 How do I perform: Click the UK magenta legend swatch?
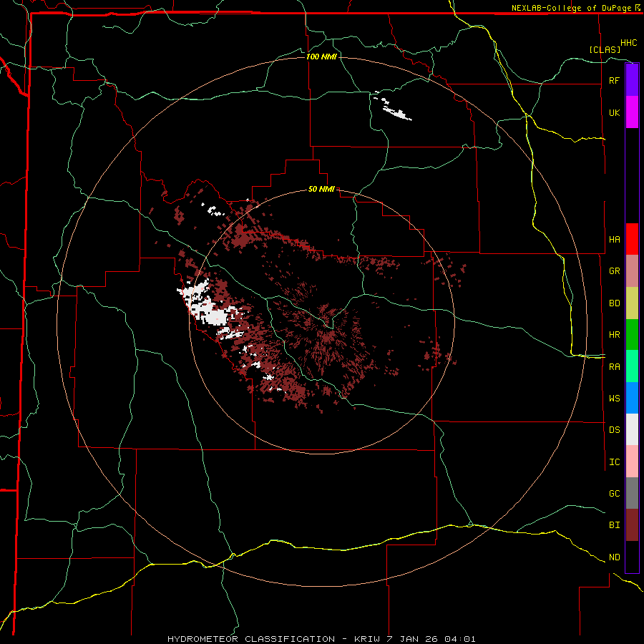point(632,112)
